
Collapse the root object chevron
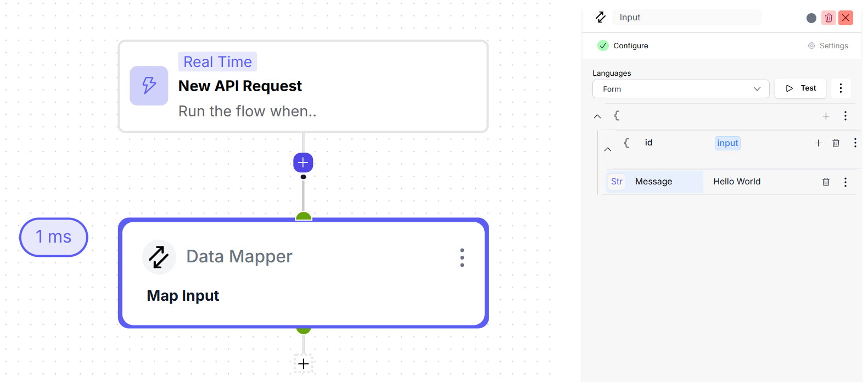pos(597,116)
